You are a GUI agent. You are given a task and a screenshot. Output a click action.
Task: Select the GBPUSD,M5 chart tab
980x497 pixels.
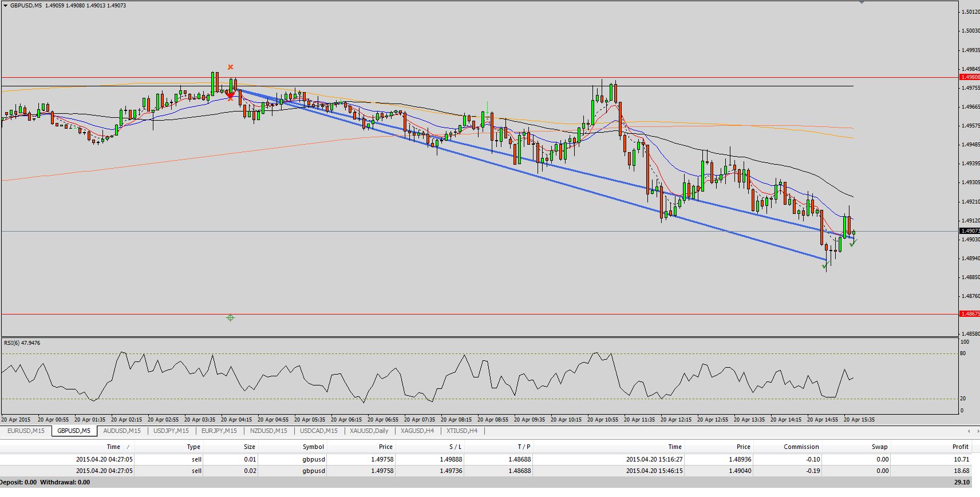(74, 431)
